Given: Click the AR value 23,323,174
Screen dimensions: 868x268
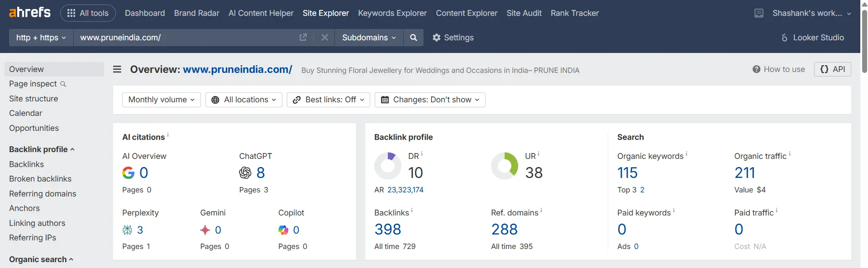Looking at the screenshot, I should (405, 190).
